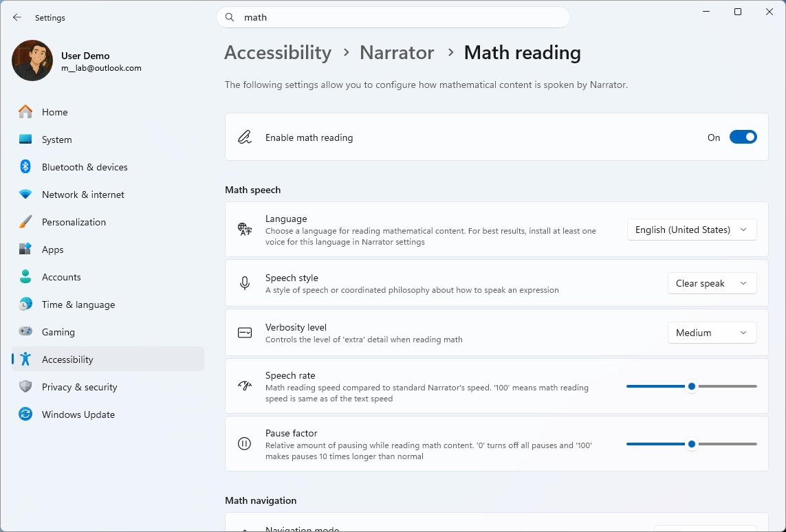Click the Speech style microphone icon
This screenshot has height=532, width=786.
pyautogui.click(x=245, y=283)
